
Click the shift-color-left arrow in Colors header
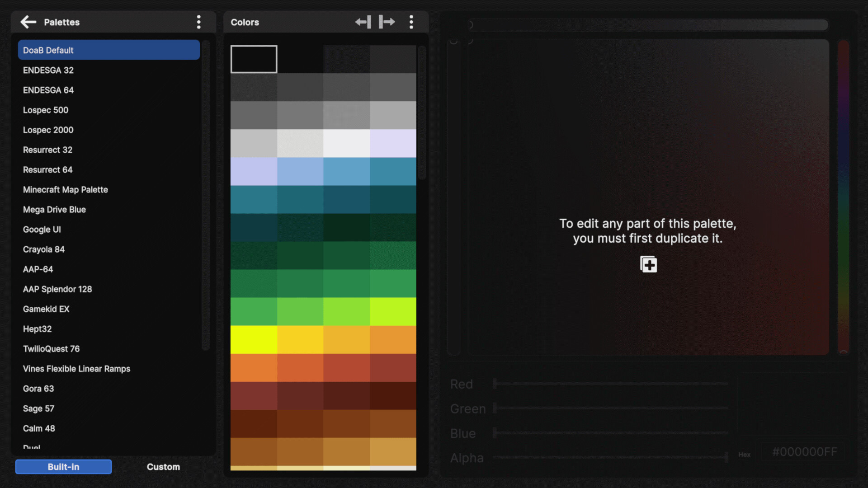click(x=363, y=21)
